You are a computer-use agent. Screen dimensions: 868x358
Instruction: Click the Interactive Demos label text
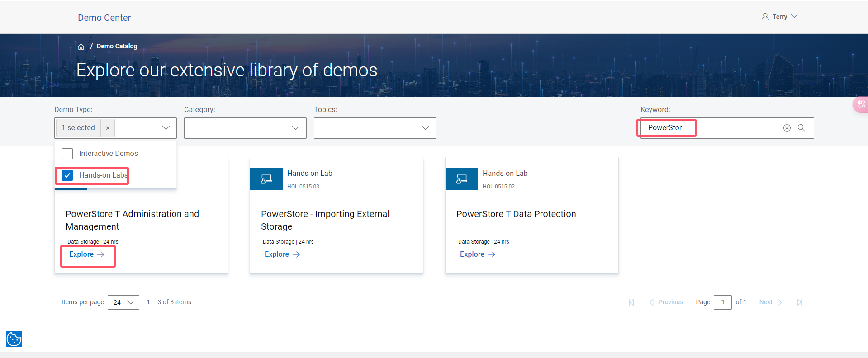(x=109, y=154)
